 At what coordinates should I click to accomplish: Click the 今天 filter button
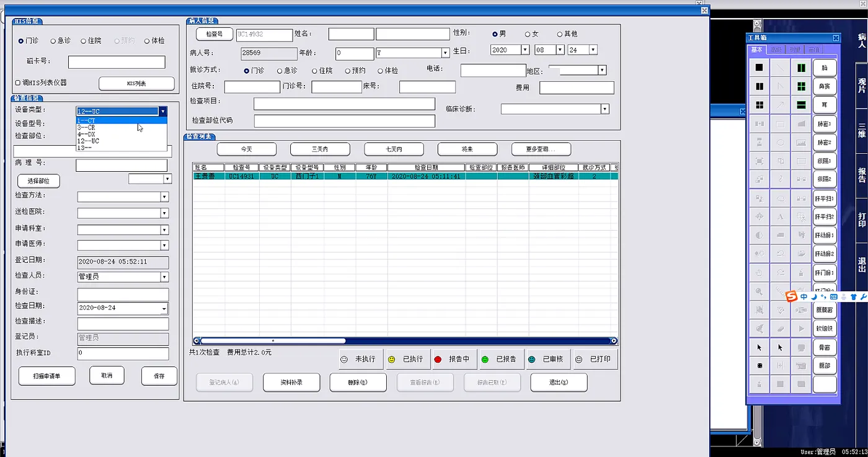(x=247, y=149)
